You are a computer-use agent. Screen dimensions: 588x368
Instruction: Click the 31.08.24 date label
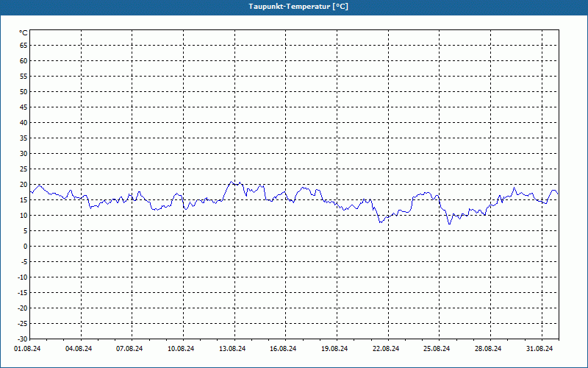539,349
